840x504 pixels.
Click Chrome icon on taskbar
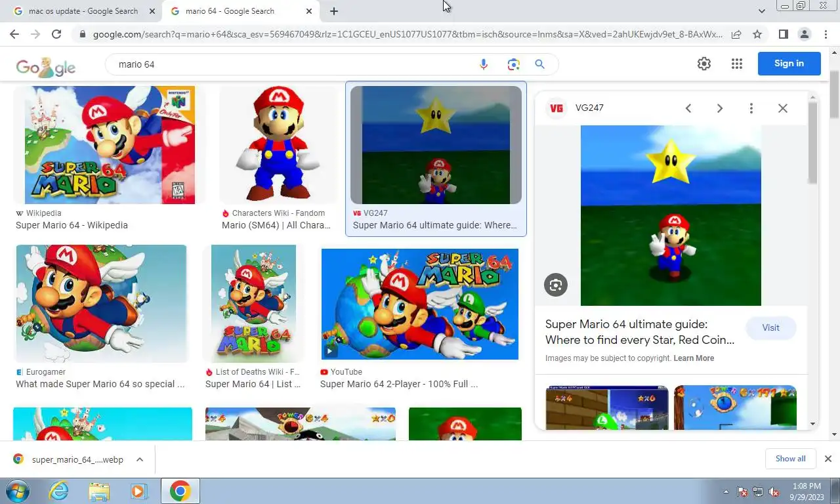180,491
